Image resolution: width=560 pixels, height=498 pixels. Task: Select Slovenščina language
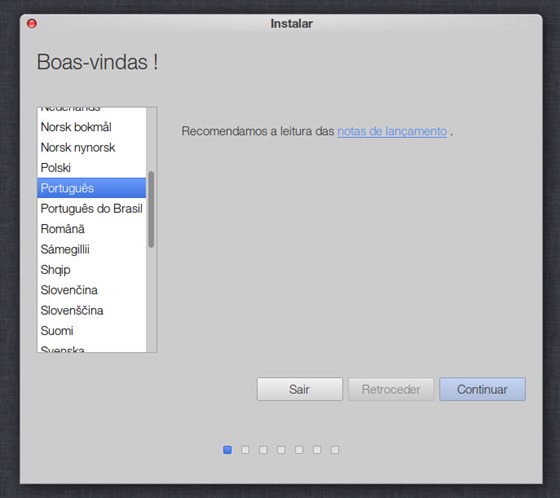click(91, 310)
